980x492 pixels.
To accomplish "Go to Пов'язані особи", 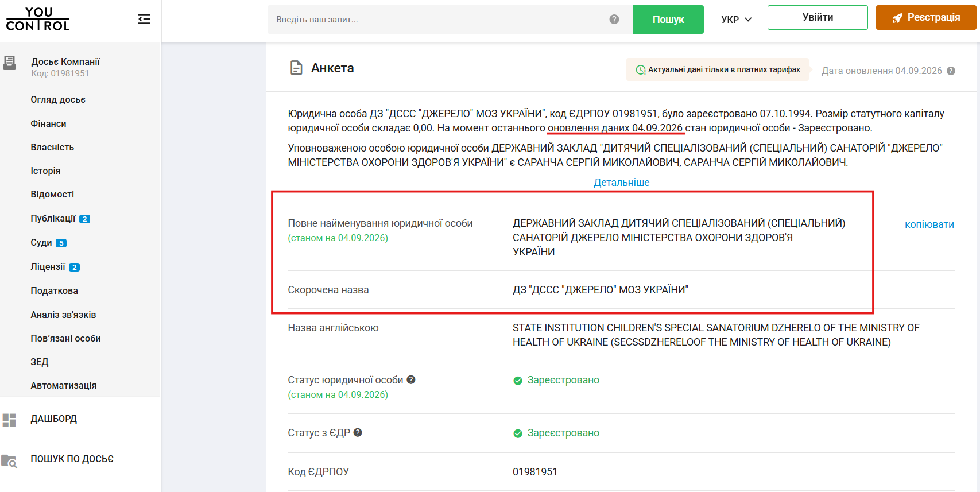I will [65, 338].
